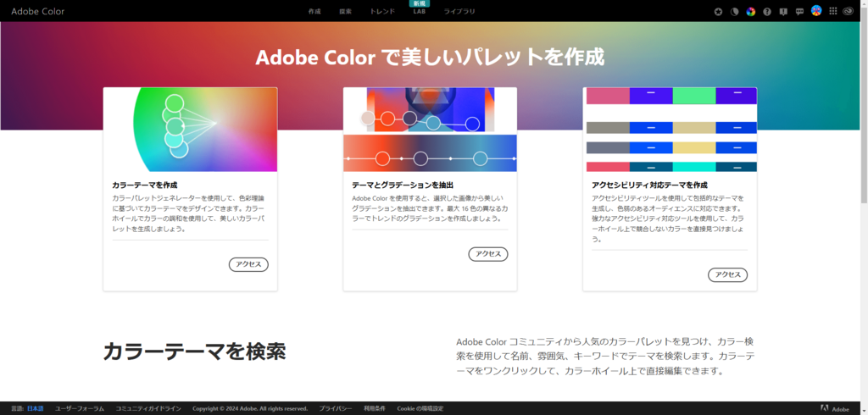Open the コミュニティガイドライン footer link
This screenshot has width=868, height=415.
(x=148, y=409)
